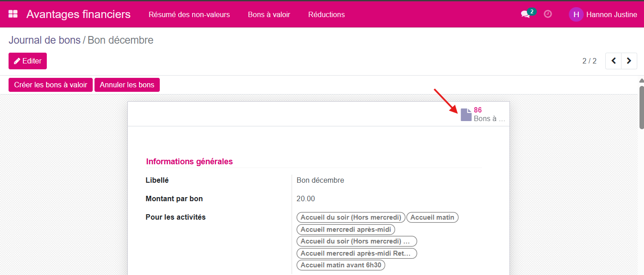Click the vertical scrollbar thumb

click(641, 107)
